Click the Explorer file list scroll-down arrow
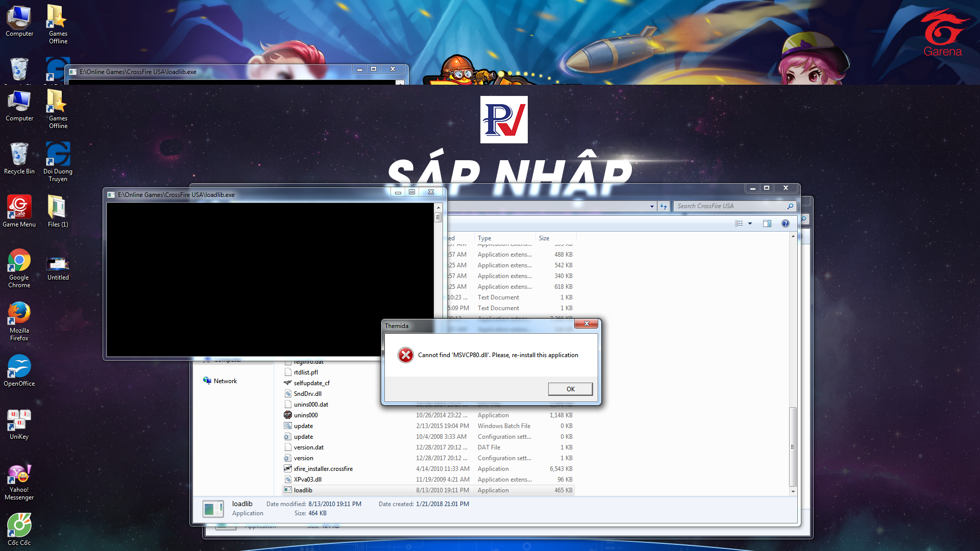The height and width of the screenshot is (551, 980). [793, 491]
